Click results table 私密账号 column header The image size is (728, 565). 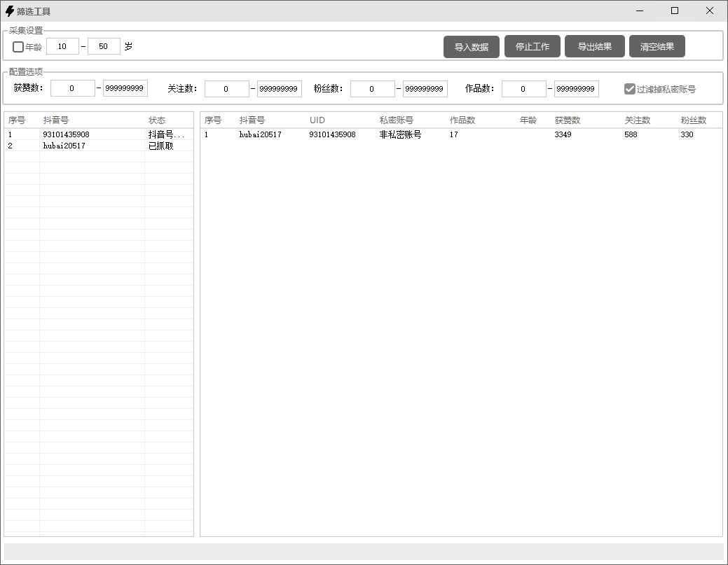[411, 120]
